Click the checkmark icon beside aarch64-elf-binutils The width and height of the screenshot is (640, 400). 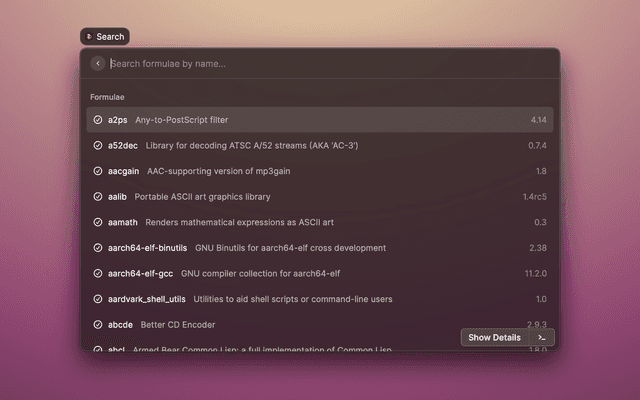click(98, 248)
